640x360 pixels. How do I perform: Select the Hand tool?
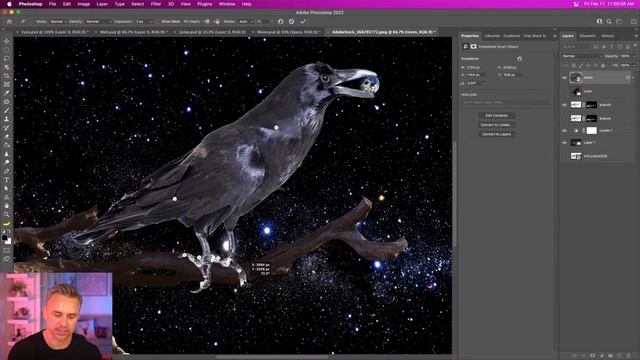click(7, 206)
